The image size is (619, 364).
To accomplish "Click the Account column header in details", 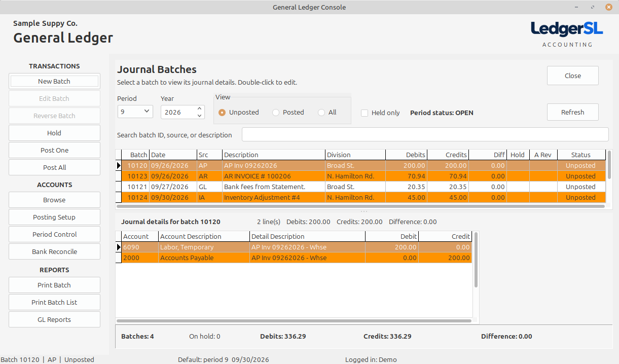I will pos(140,236).
